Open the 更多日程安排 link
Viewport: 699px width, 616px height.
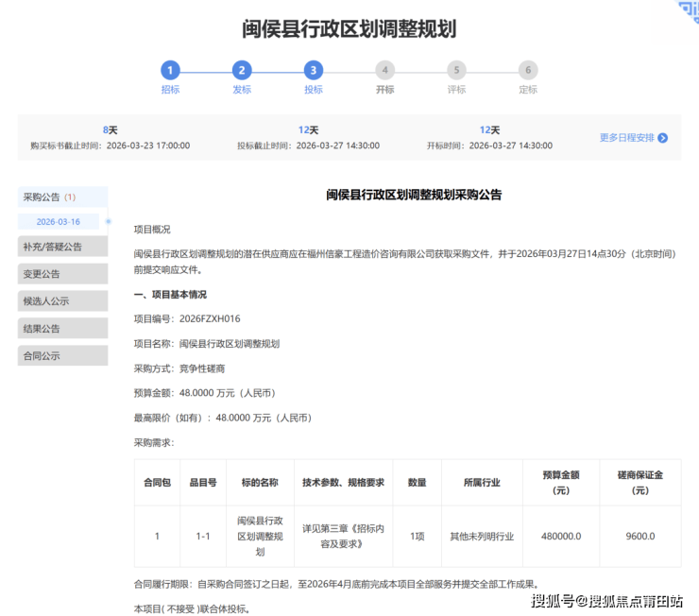(627, 138)
